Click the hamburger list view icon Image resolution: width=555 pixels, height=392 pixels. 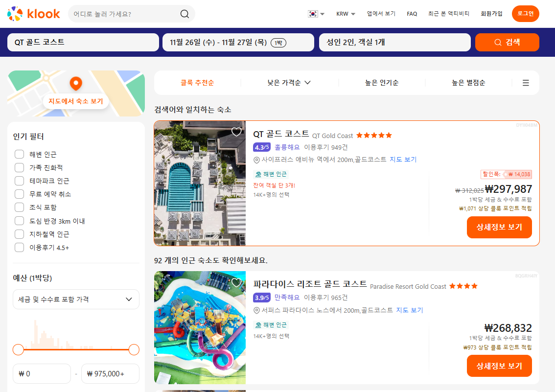click(x=526, y=82)
